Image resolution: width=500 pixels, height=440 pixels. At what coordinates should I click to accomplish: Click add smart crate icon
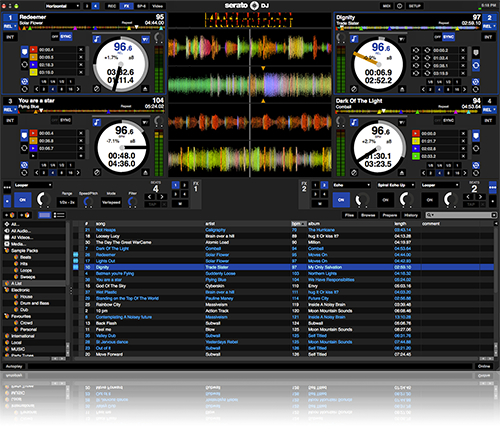[24, 215]
